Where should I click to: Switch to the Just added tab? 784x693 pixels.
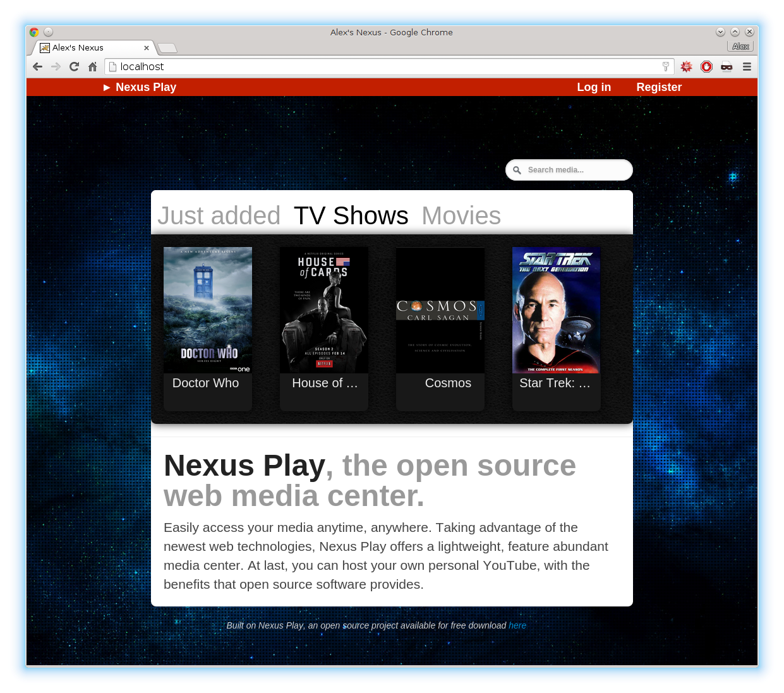219,215
